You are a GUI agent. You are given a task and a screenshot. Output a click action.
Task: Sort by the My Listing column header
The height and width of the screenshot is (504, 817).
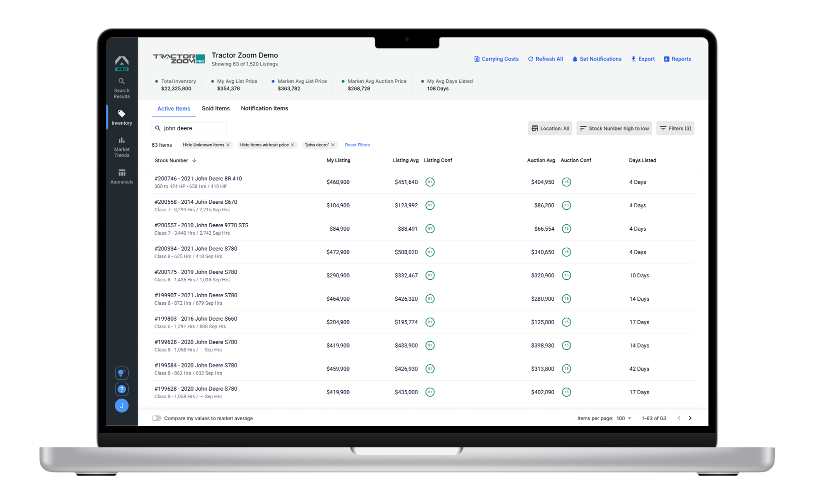(338, 160)
